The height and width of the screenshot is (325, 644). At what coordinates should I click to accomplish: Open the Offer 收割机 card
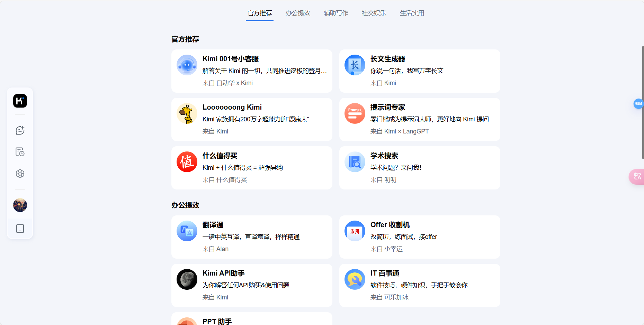tap(420, 237)
